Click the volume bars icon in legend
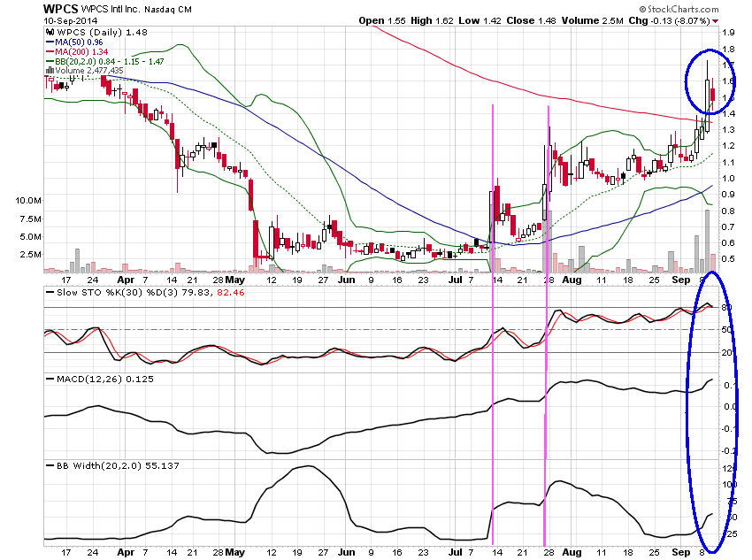 [50, 71]
